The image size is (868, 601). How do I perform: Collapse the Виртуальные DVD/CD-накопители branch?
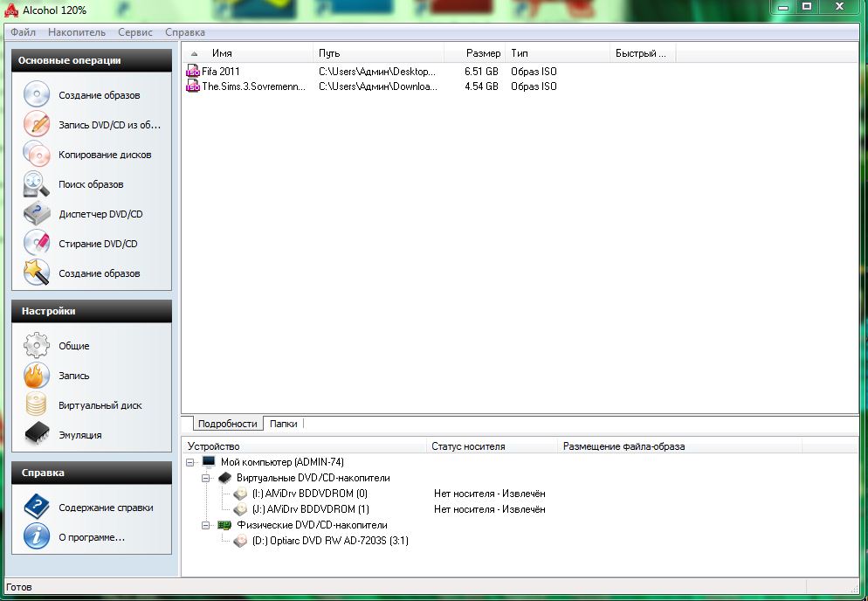(x=207, y=478)
